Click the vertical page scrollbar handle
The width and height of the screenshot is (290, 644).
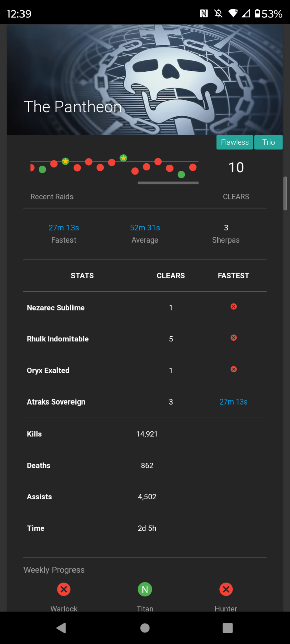[285, 194]
